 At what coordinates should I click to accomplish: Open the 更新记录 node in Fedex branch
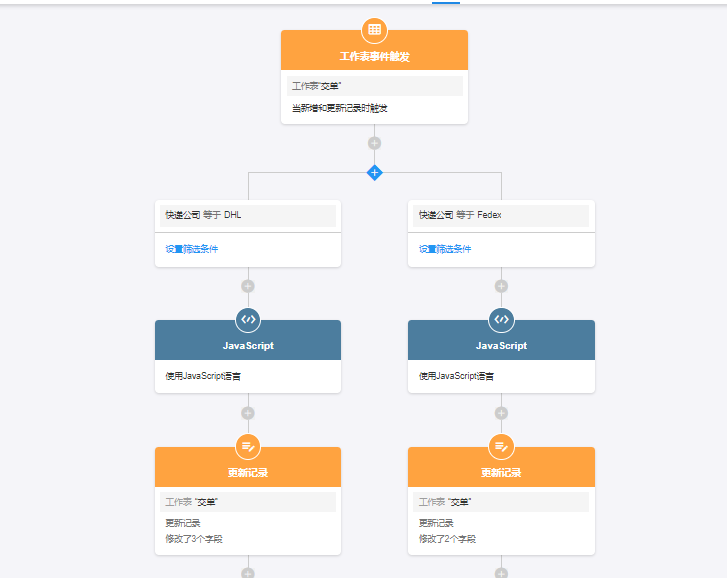(501, 467)
